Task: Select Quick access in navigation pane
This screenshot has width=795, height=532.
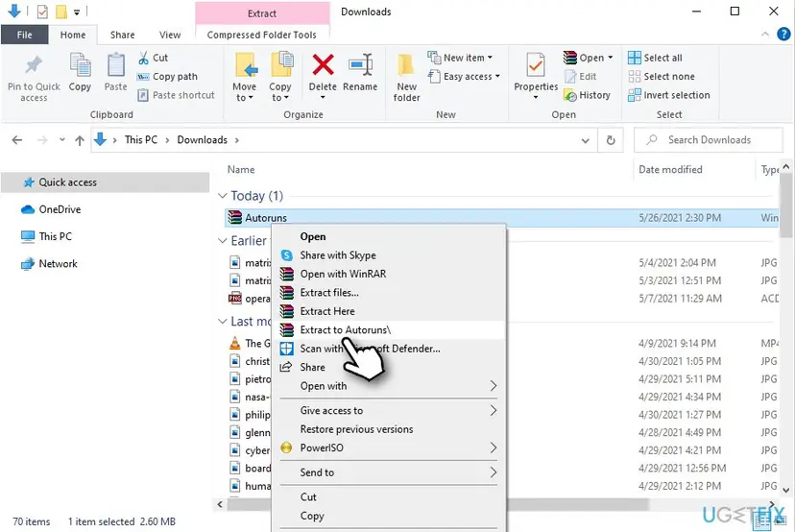Action: (105, 182)
